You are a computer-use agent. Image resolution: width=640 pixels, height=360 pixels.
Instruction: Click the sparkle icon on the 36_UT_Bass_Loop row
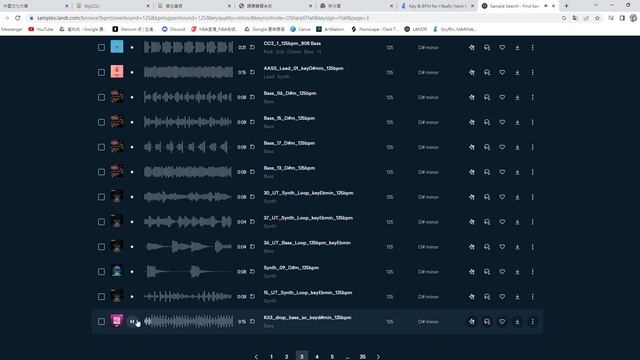[x=471, y=247]
